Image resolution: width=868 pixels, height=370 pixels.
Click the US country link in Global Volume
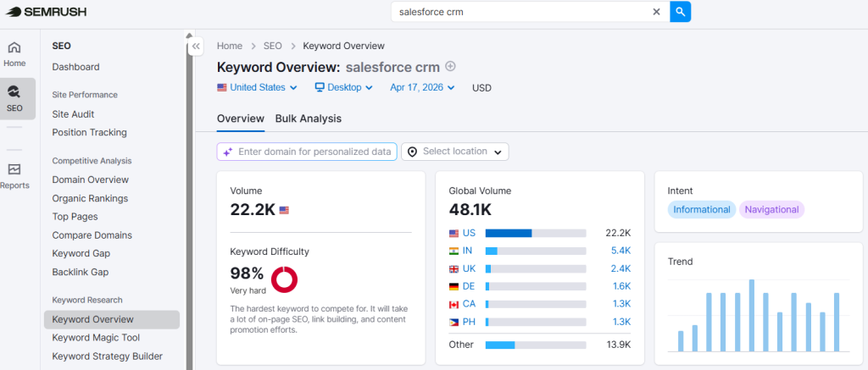469,234
